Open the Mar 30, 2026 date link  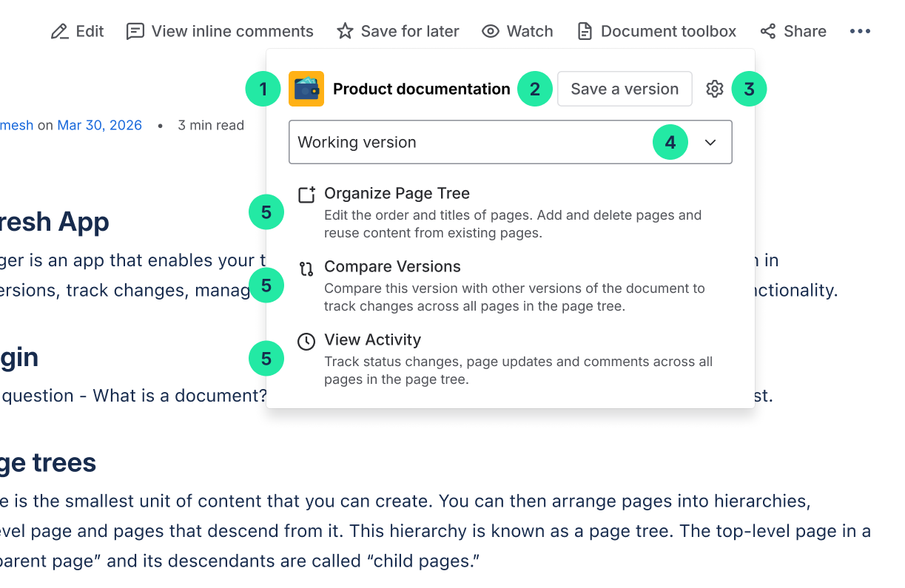click(x=99, y=125)
